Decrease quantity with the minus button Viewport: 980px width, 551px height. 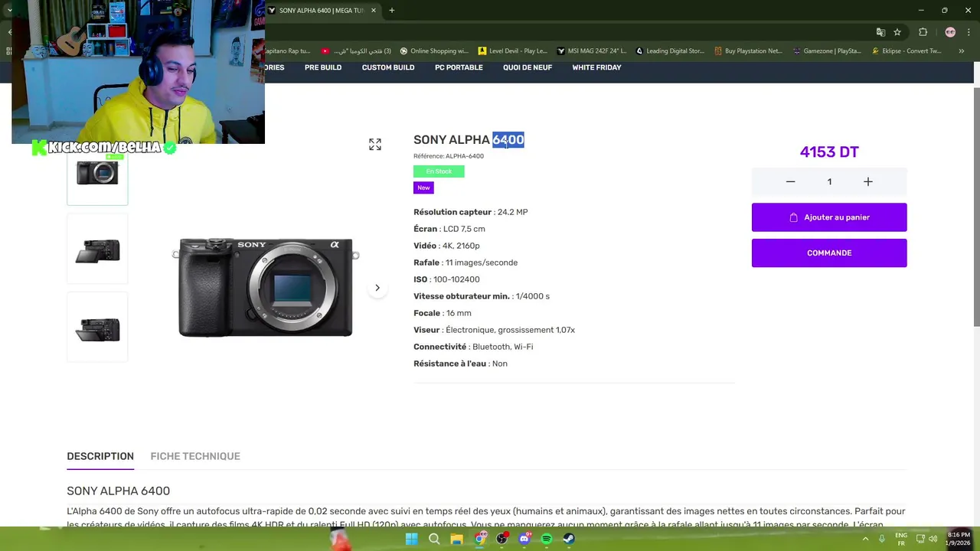coord(790,181)
